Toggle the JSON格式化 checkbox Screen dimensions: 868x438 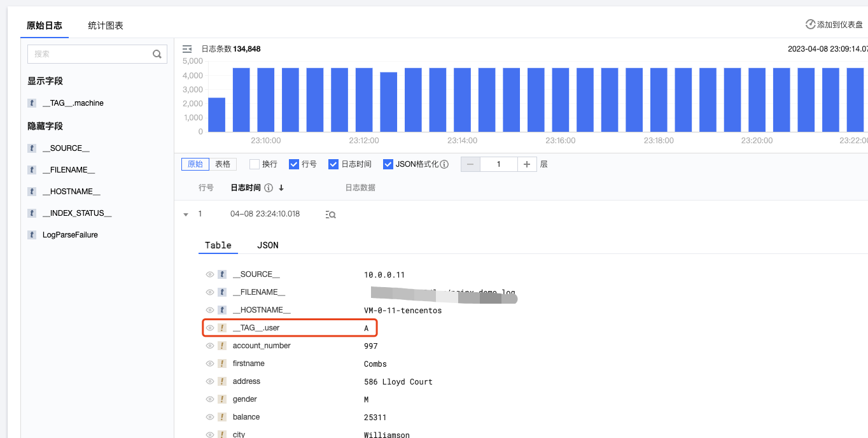point(388,164)
